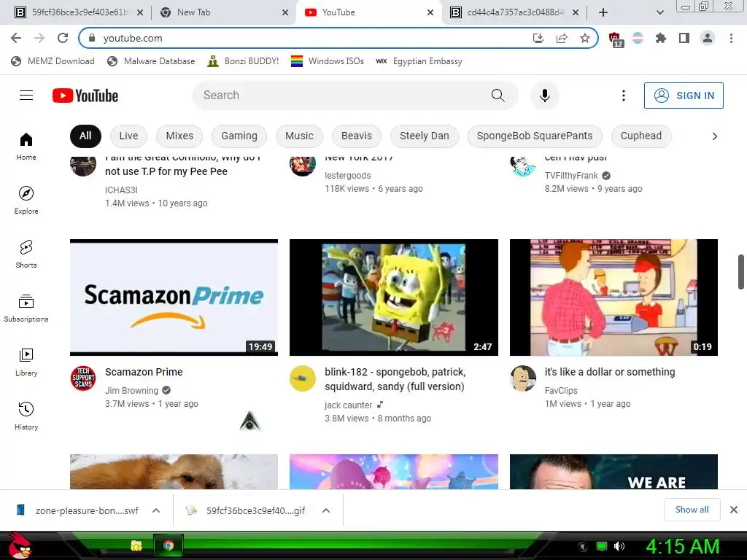Open MEMZ Download bookmark

53,61
